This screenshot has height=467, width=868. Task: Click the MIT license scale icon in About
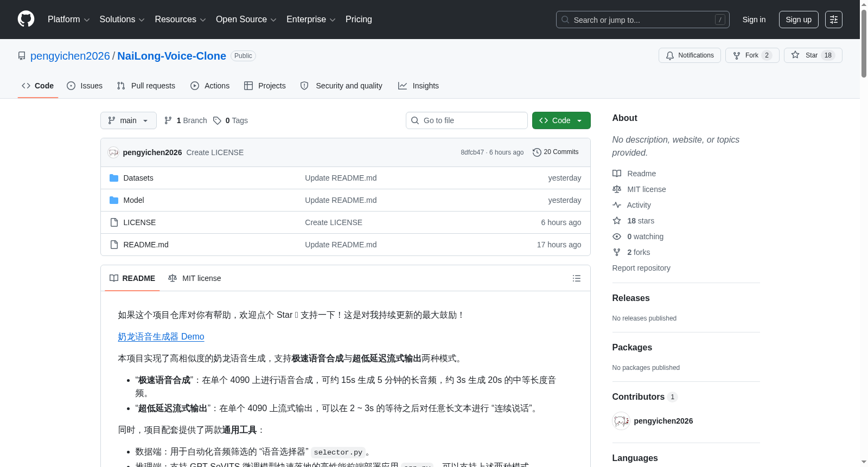coord(617,189)
